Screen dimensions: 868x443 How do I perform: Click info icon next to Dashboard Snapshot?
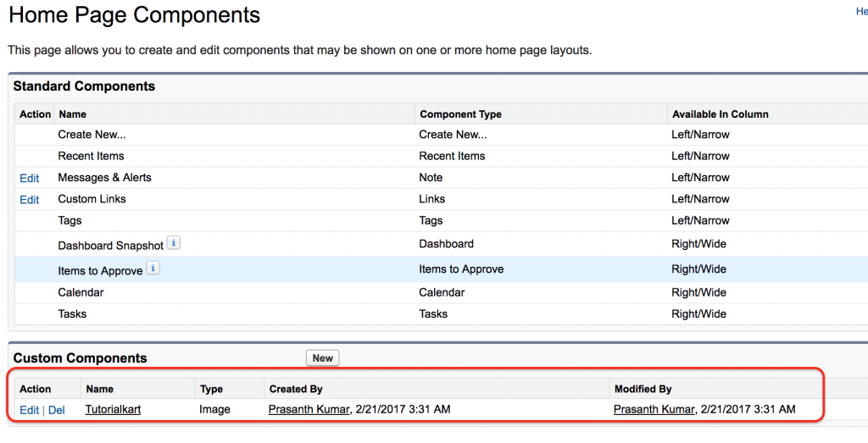[x=173, y=243]
